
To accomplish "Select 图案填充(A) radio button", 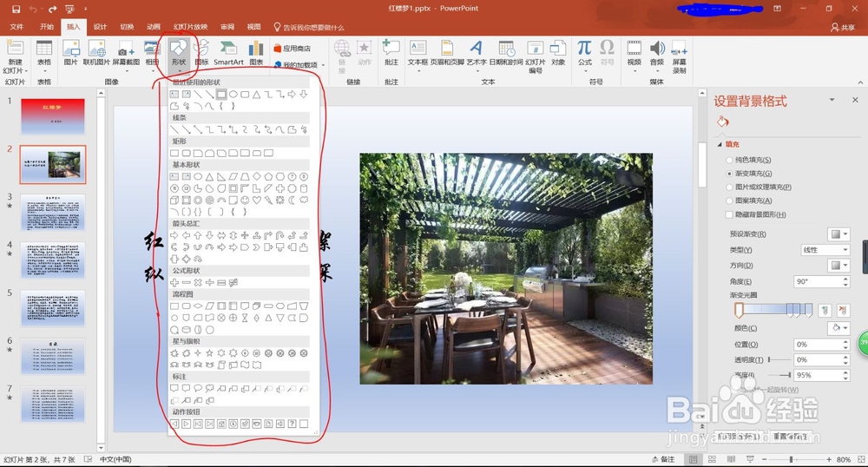I will click(x=729, y=201).
